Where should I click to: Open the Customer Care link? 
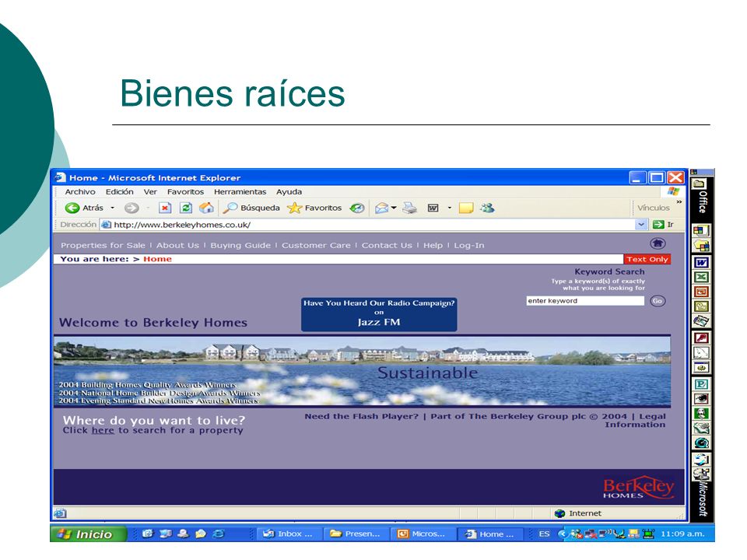[x=316, y=245]
